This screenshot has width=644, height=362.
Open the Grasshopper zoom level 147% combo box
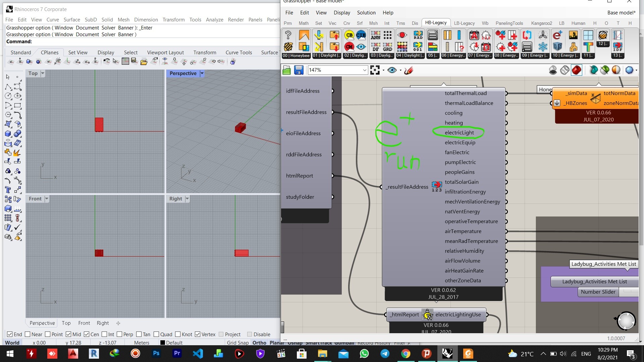[x=337, y=70]
